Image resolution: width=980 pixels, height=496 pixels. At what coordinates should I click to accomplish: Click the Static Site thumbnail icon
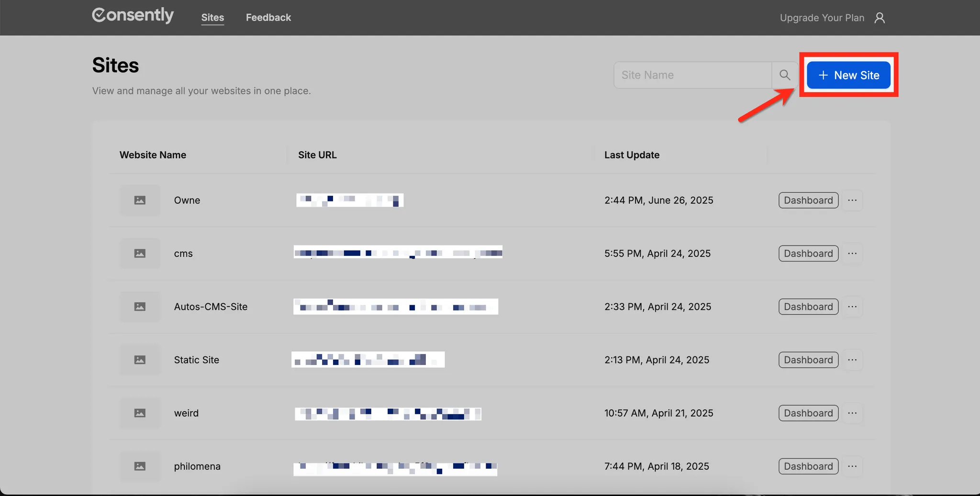tap(139, 360)
